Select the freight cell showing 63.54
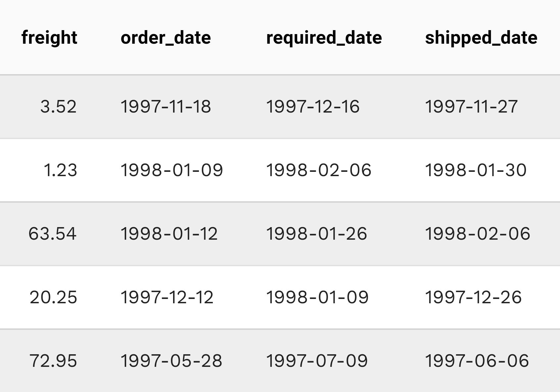This screenshot has height=392, width=560. pyautogui.click(x=53, y=234)
